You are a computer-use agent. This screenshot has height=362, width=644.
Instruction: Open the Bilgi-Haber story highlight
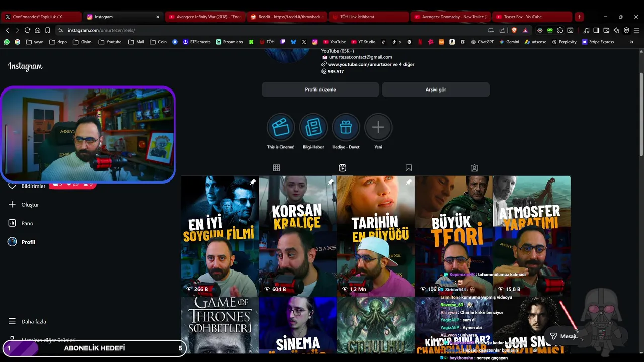[313, 127]
